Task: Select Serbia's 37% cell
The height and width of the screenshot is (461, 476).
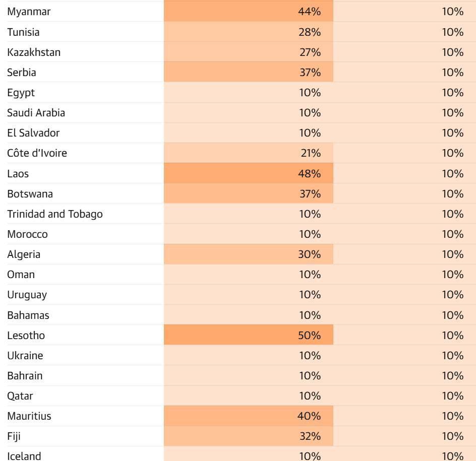Action: point(310,73)
